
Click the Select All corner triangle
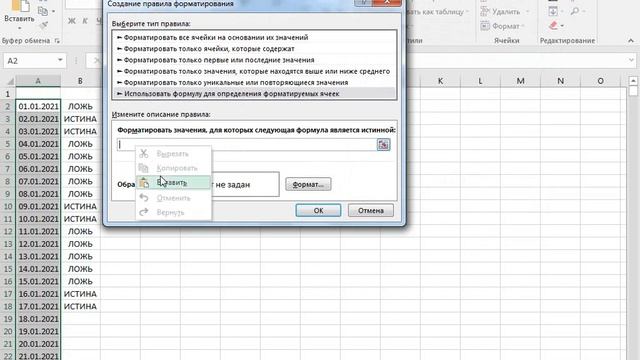coord(10,81)
